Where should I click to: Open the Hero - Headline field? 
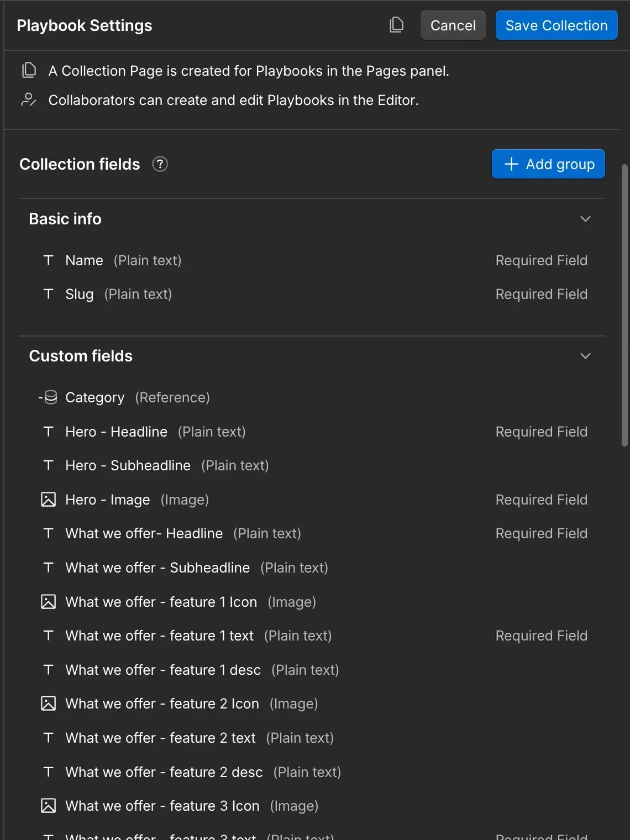pyautogui.click(x=312, y=432)
